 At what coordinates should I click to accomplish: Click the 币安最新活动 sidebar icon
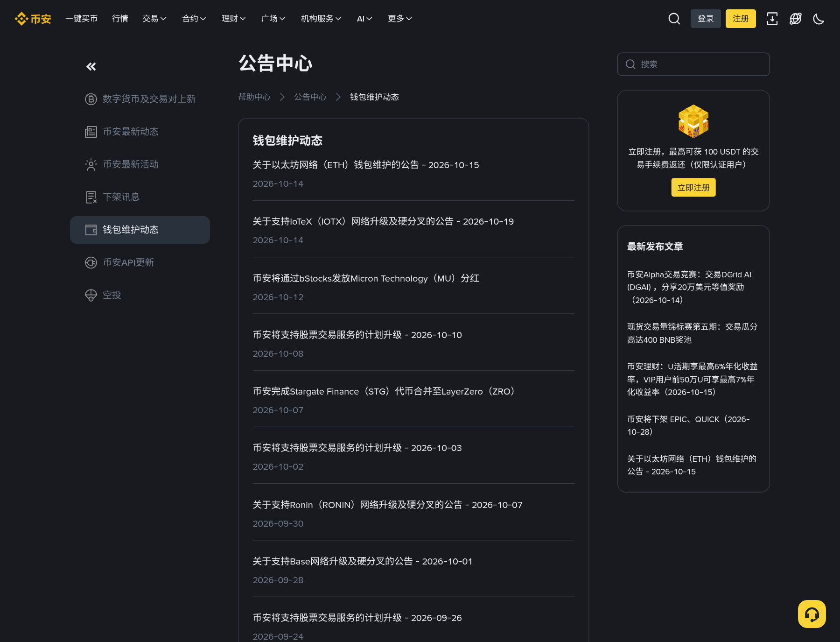point(91,164)
